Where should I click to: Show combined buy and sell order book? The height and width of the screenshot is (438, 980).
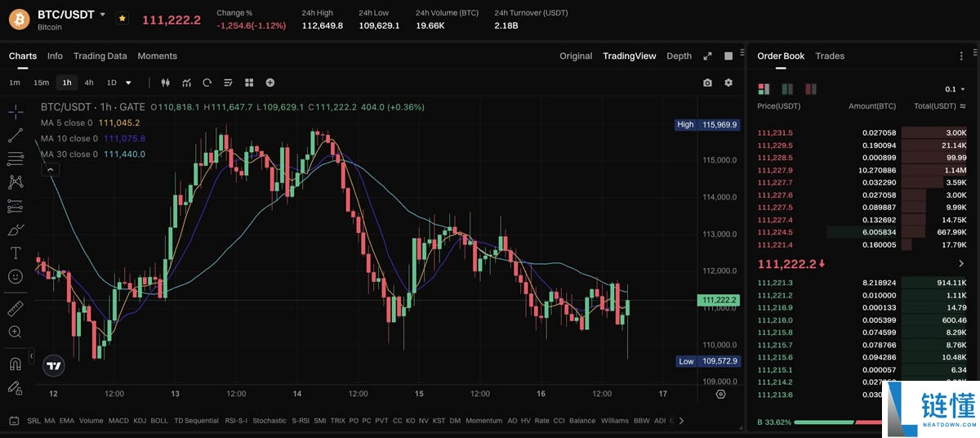pyautogui.click(x=764, y=89)
